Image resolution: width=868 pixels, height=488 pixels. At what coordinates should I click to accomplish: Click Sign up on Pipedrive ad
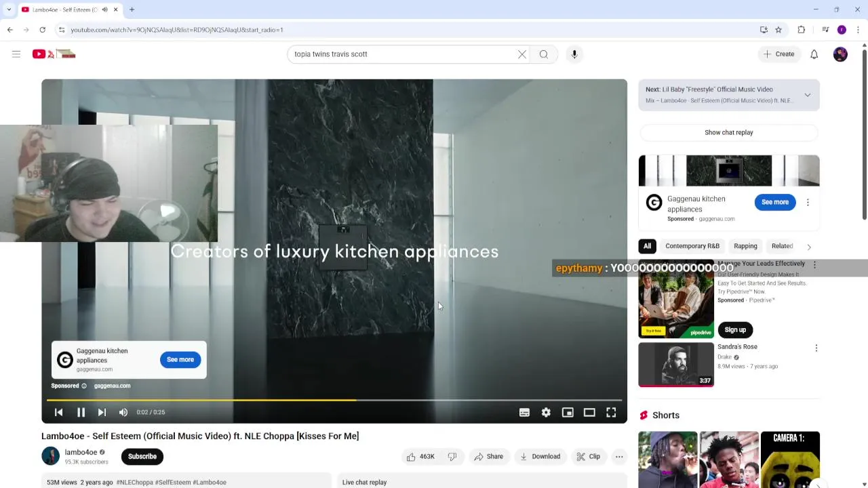735,330
